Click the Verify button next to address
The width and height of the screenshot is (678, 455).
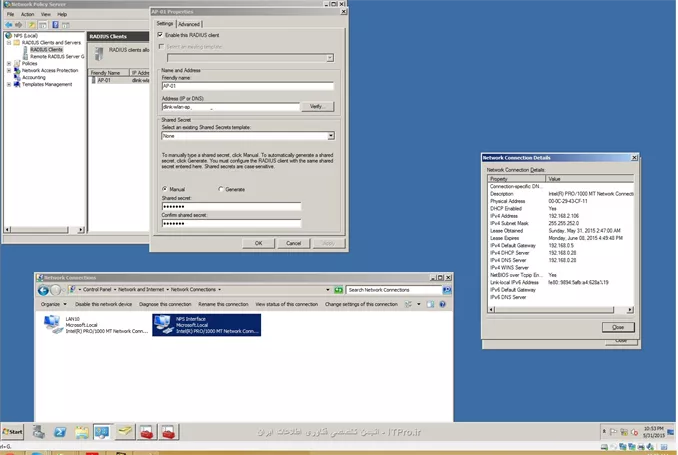point(318,106)
